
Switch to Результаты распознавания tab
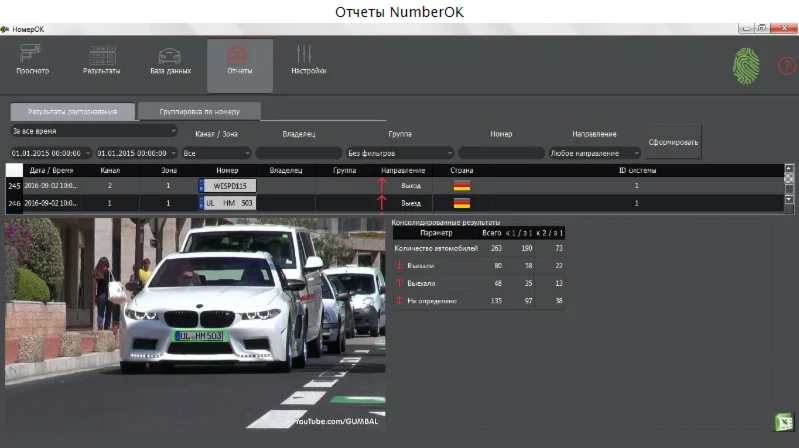(72, 112)
